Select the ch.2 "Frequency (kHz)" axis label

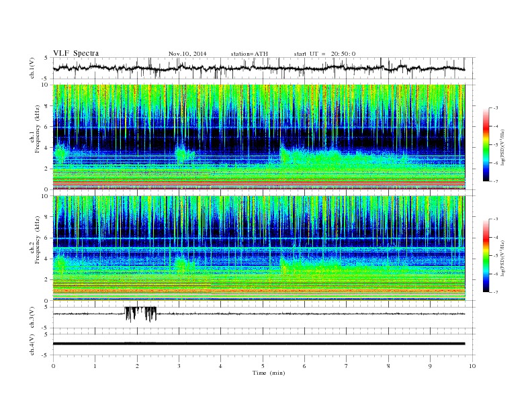(x=38, y=240)
